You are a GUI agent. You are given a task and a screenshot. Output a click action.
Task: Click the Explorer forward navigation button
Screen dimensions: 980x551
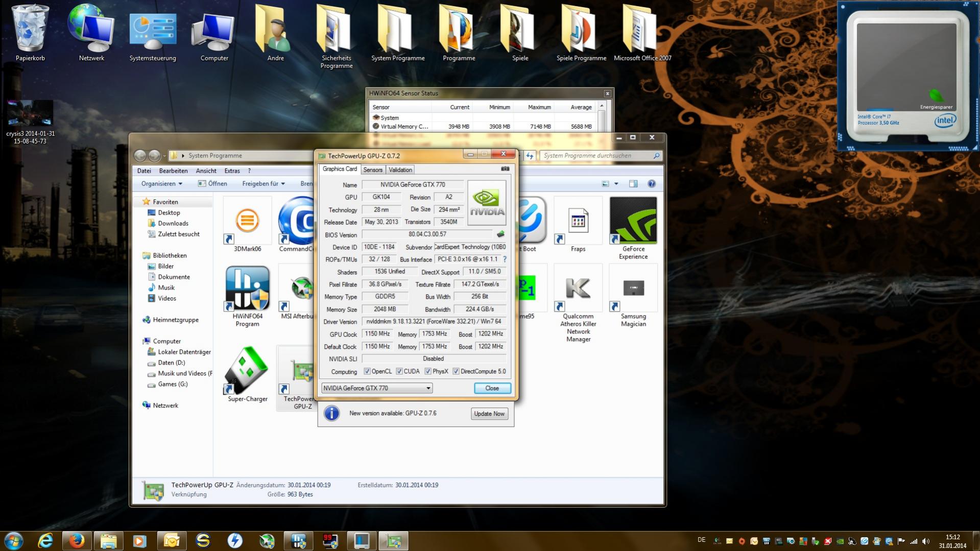154,155
